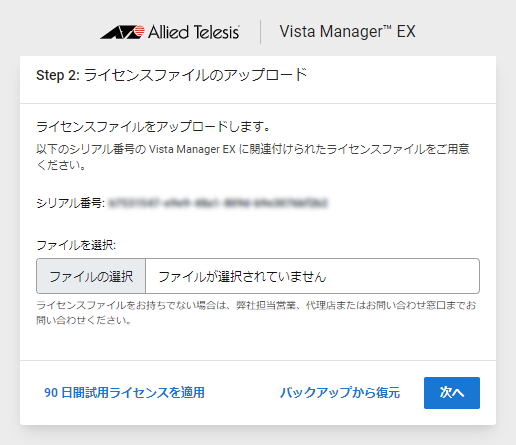Viewport: 516px width, 445px height.
Task: Open the バックアップから復元 link
Action: point(340,393)
